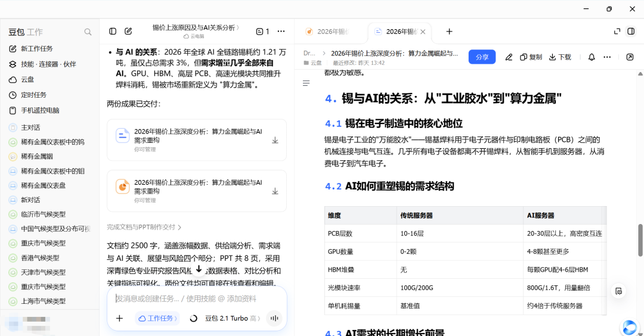Select the 稀有金属仪表盘 conversation
The image size is (644, 336).
tap(49, 185)
